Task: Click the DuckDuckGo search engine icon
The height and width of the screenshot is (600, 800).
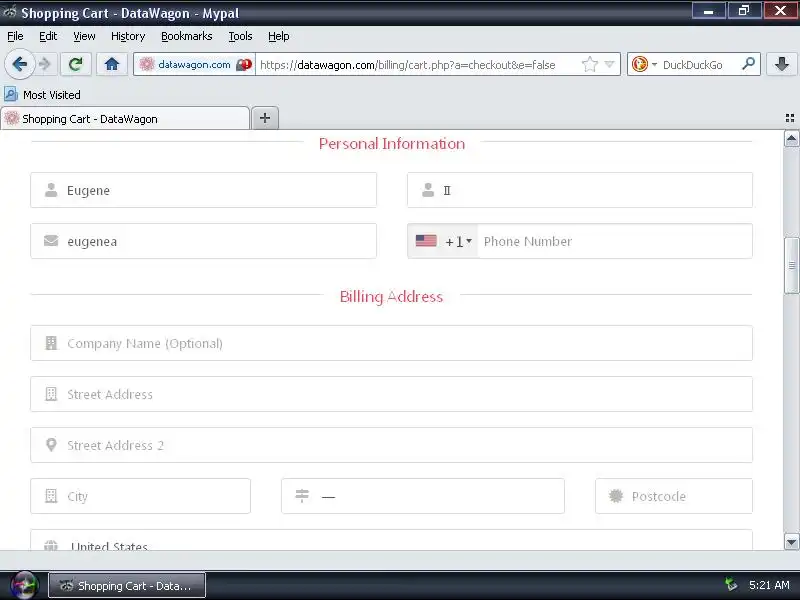Action: pos(640,64)
